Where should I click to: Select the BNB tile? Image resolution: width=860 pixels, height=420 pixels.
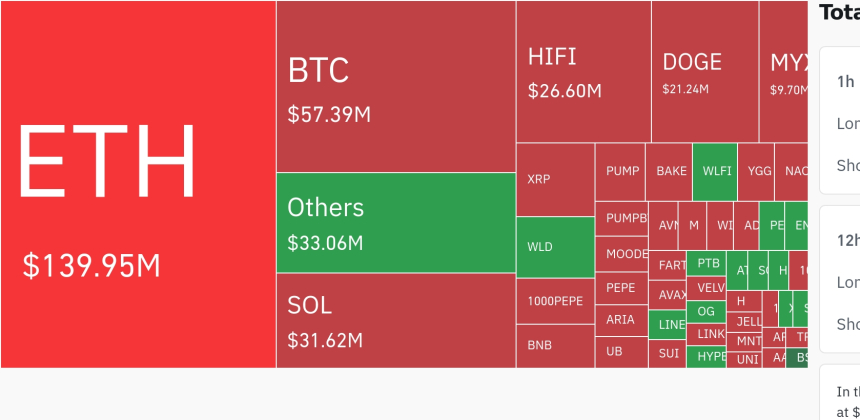[555, 346]
